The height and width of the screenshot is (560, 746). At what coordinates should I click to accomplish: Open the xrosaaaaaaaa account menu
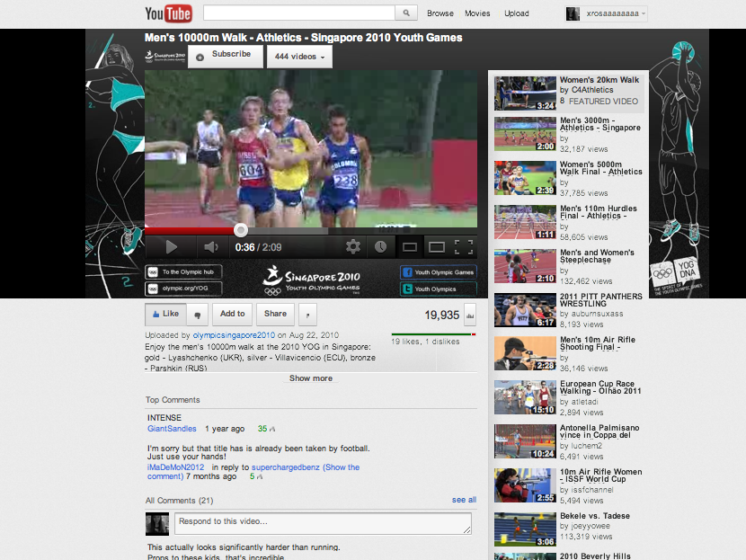point(616,13)
